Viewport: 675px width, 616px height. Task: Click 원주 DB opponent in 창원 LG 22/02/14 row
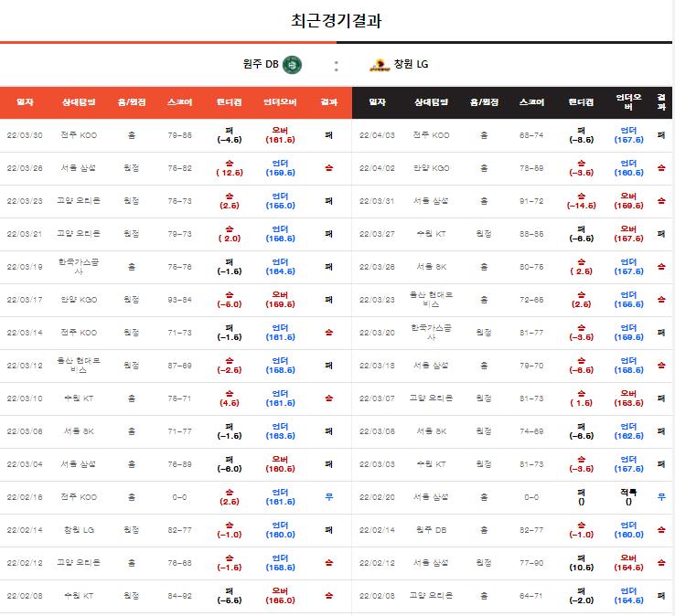pyautogui.click(x=431, y=530)
